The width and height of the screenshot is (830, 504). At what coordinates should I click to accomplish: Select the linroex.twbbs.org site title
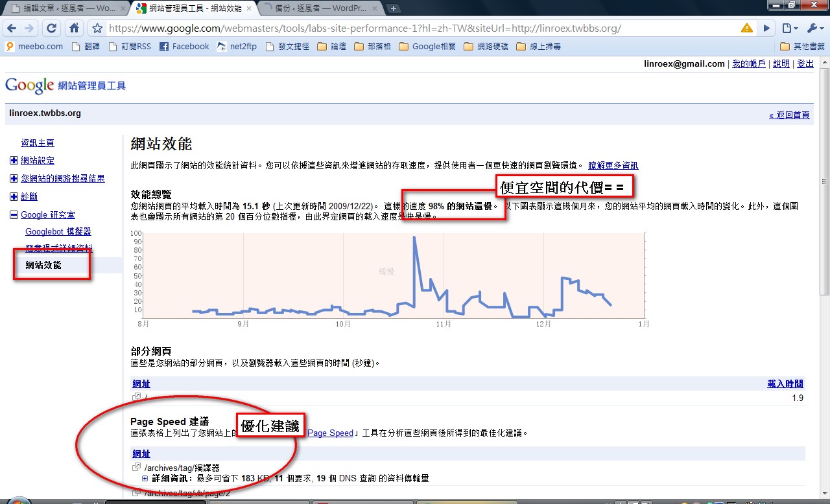click(45, 113)
